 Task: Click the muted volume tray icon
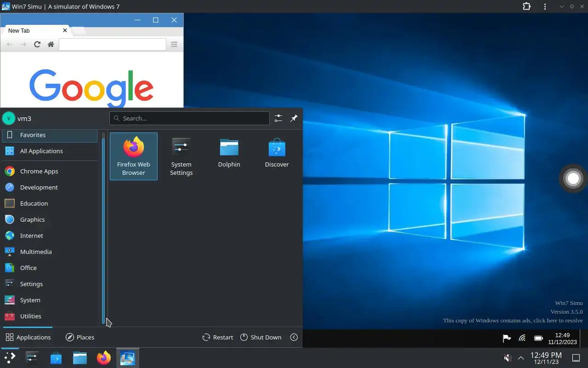(x=508, y=358)
